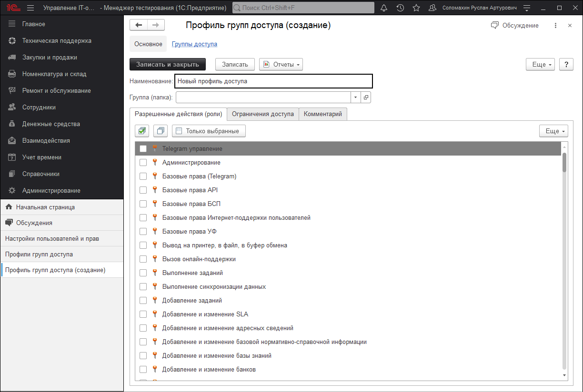This screenshot has width=583, height=392.
Task: Open the Group folder selection icon
Action: tap(366, 98)
